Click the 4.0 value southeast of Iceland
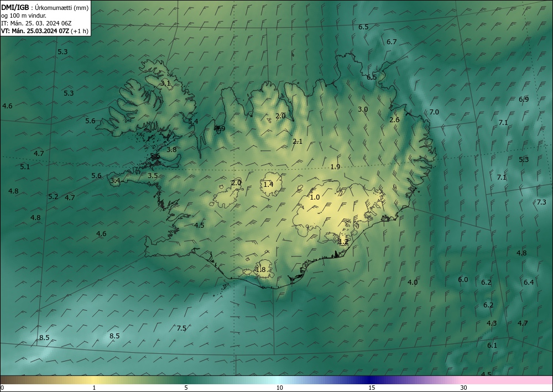553x392 pixels. coord(413,282)
